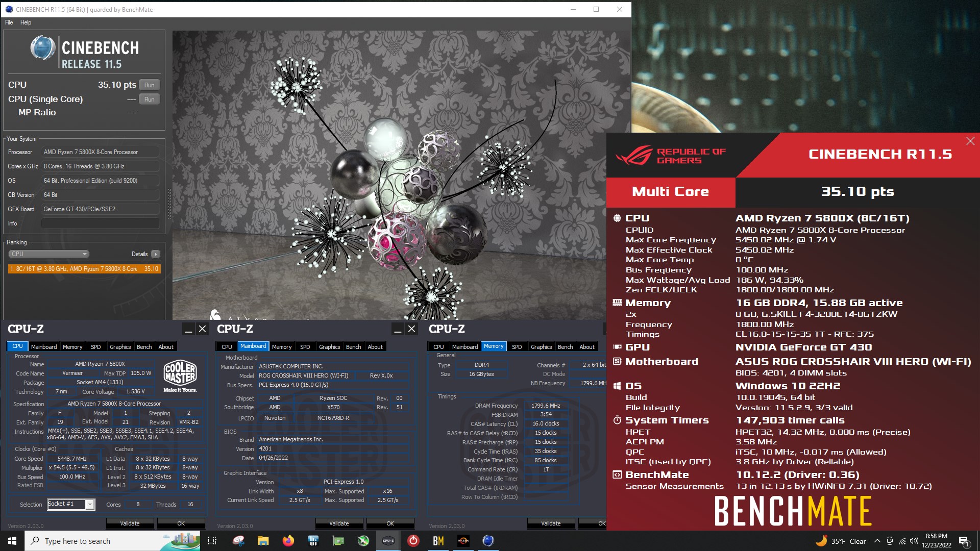Image resolution: width=980 pixels, height=551 pixels.
Task: Open the Cinebench Help menu
Action: click(x=26, y=22)
